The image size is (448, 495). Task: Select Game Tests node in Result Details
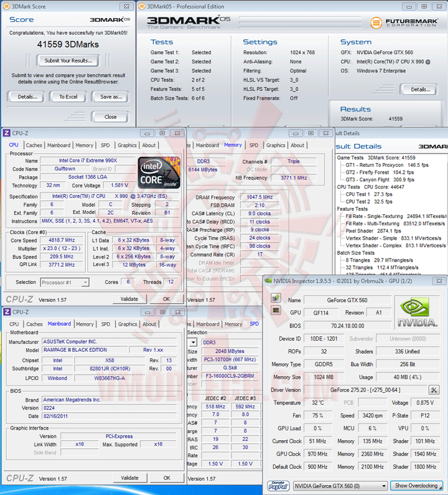pos(376,158)
